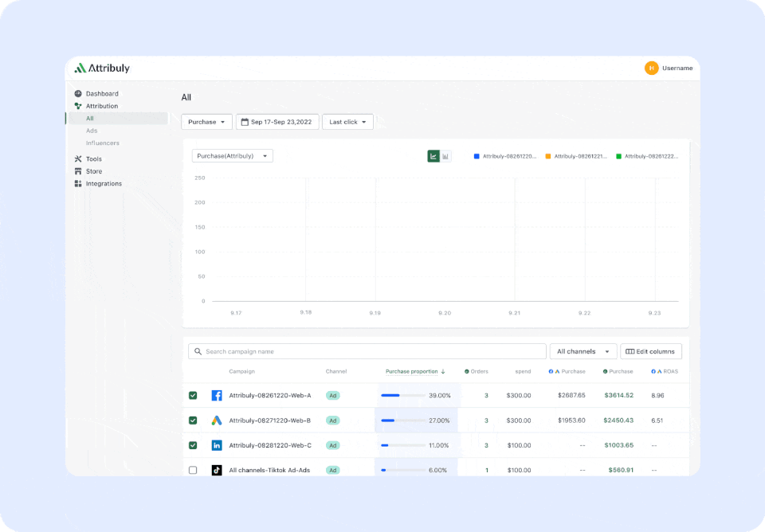Click the $3614.52 purchase value
The image size is (765, 532).
tap(618, 396)
